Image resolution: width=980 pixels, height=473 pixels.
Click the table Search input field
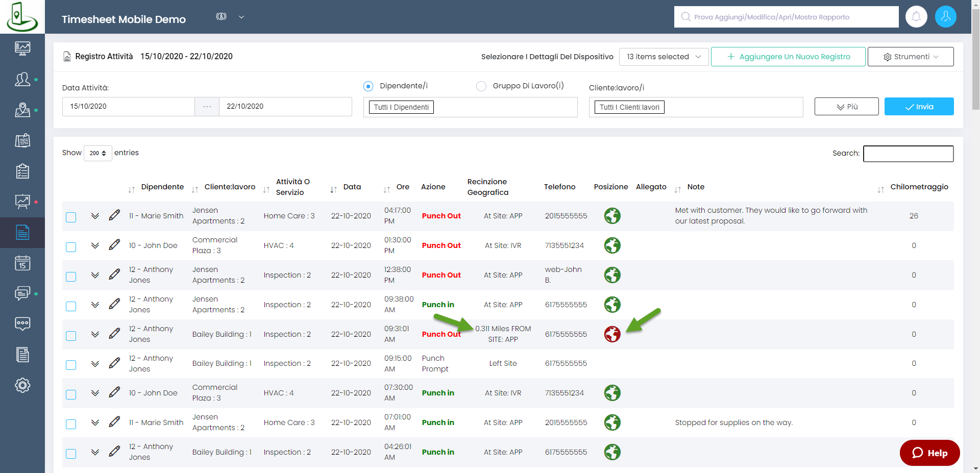click(908, 154)
